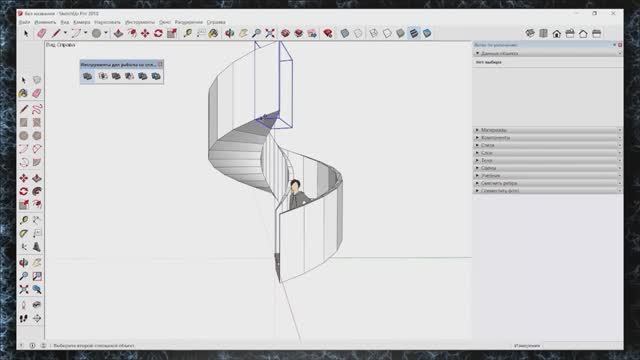Screen dimensions: 640x360
Task: Close the solid tools floating toolbar
Action: (160, 64)
